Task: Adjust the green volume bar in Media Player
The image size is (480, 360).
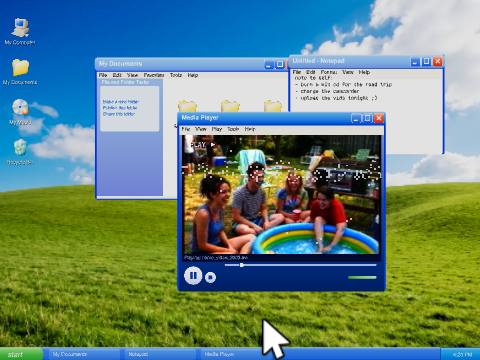Action: pos(362,277)
